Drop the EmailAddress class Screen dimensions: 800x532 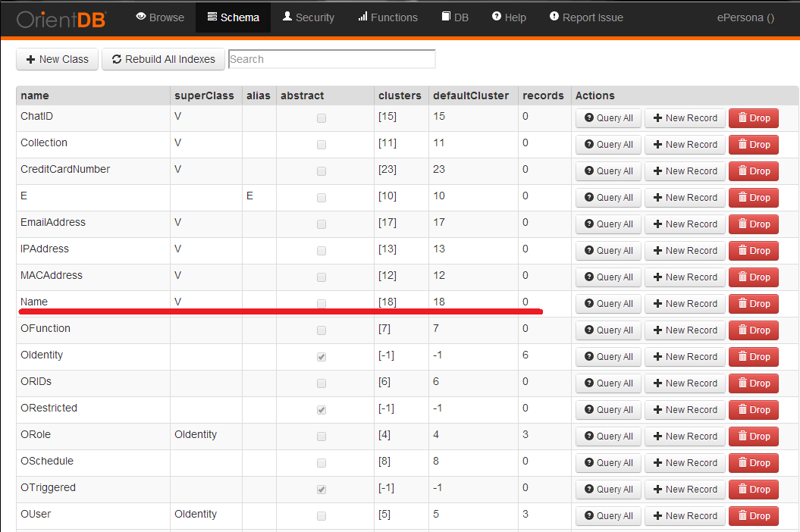click(x=754, y=224)
